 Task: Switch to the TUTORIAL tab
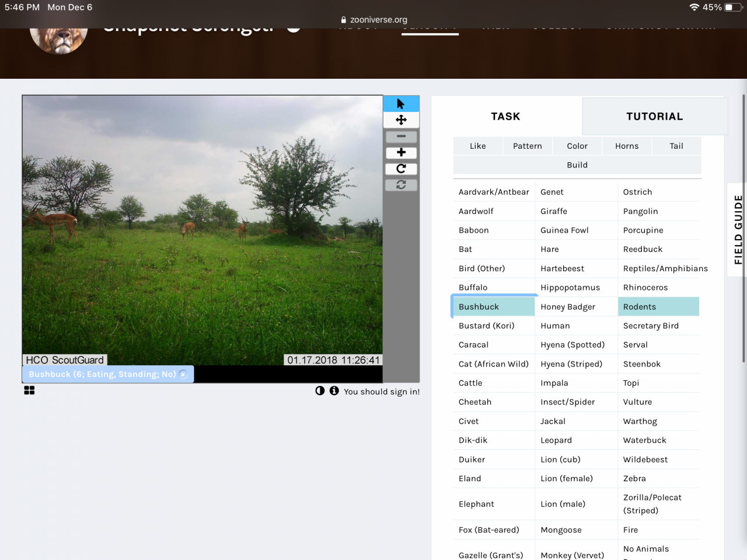(x=655, y=116)
